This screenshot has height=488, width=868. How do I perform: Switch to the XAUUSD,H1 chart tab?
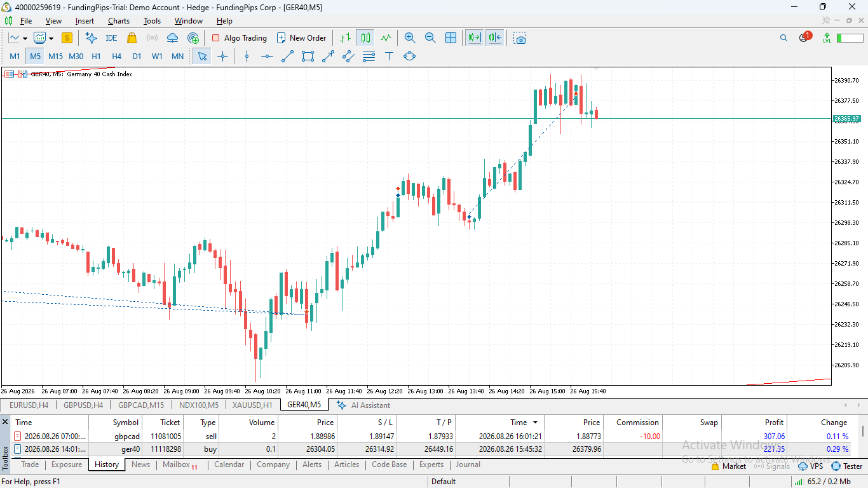tap(252, 405)
